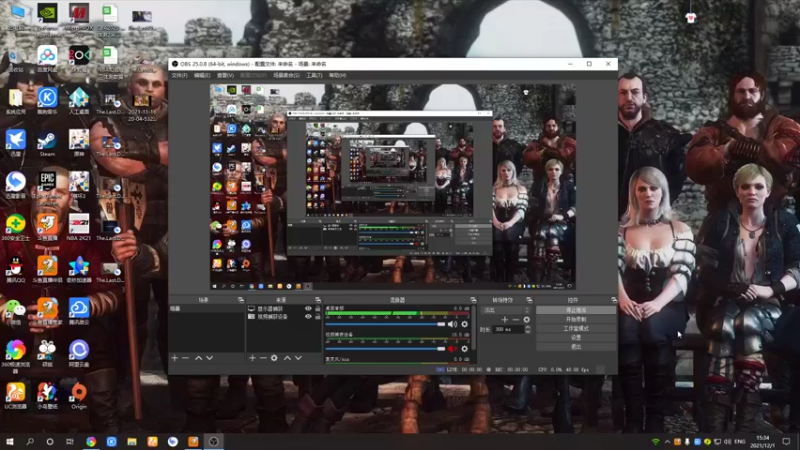Open video capture device audio settings gear
The width and height of the screenshot is (800, 450).
[x=464, y=349]
